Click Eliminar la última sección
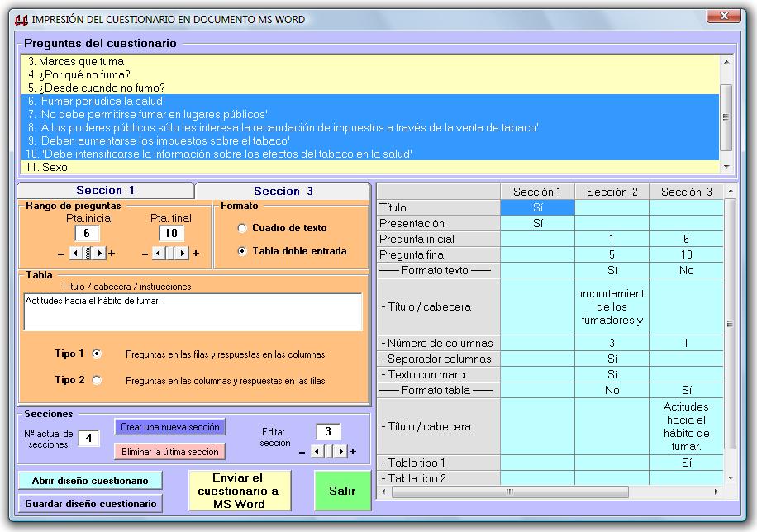This screenshot has height=532, width=757. point(170,452)
